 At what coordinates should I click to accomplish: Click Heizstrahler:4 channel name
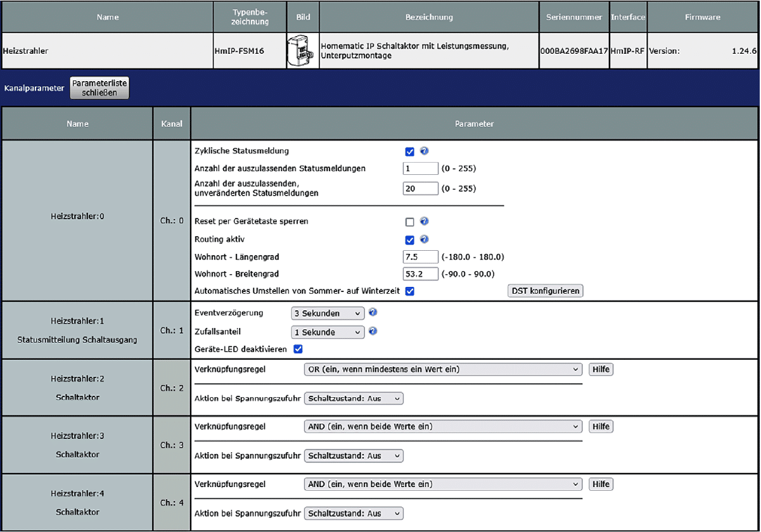click(77, 493)
